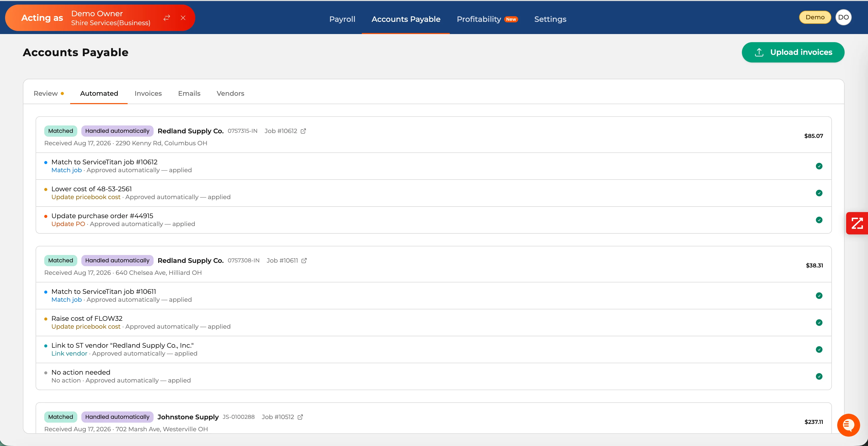Close the Acting as banner with X
Viewport: 868px width, 446px height.
183,18
